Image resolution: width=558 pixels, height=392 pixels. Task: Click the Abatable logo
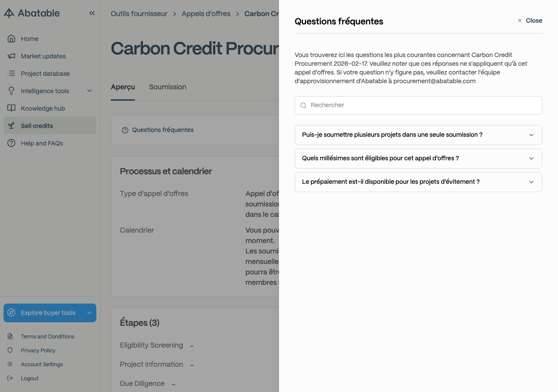[x=32, y=13]
